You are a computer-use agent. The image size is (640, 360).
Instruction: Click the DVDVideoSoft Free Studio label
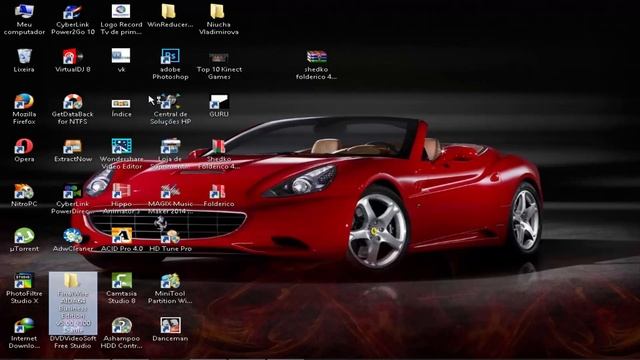(x=73, y=342)
